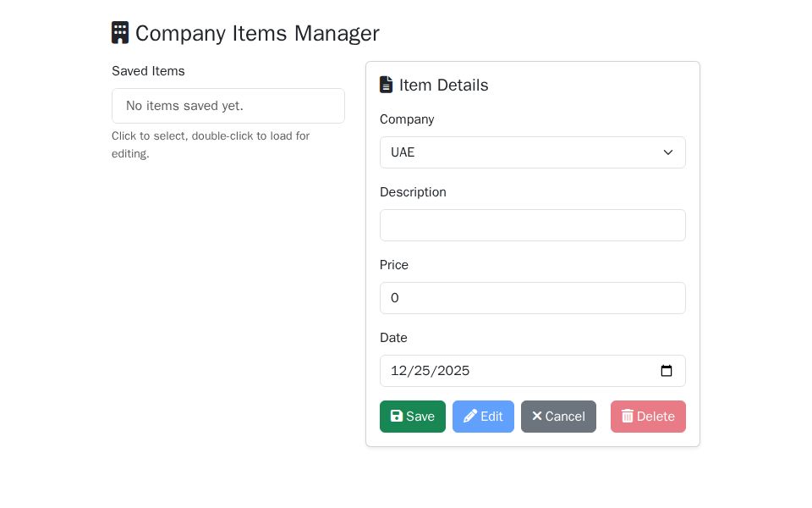This screenshot has height=508, width=812.
Task: Open the Company dropdown showing UAE
Action: 533,152
